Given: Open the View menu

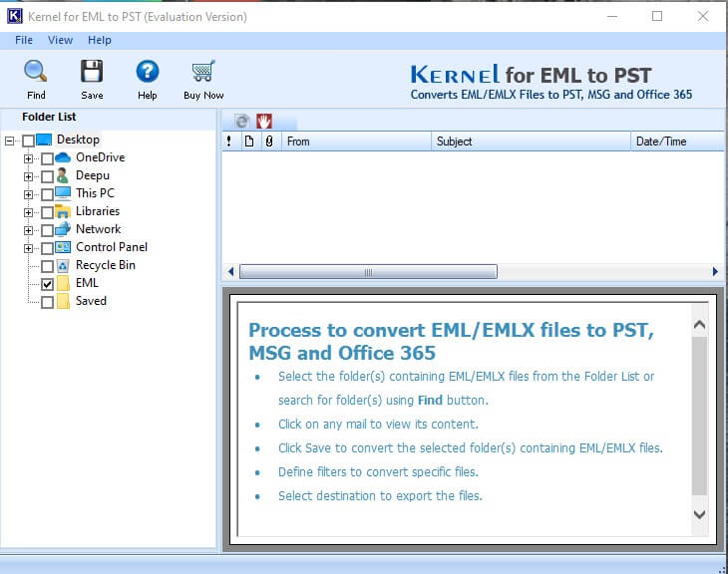Looking at the screenshot, I should pos(61,41).
